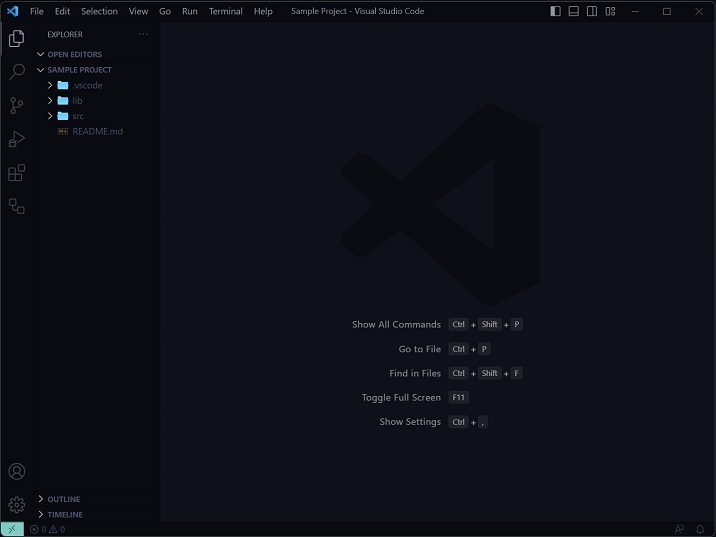Screen dimensions: 716x537
Task: Toggle secondary side bar visibility
Action: point(592,11)
